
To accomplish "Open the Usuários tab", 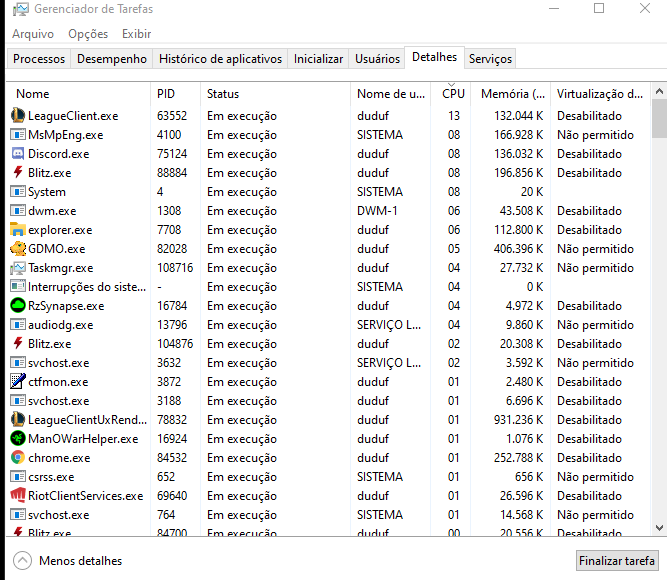I will point(377,59).
